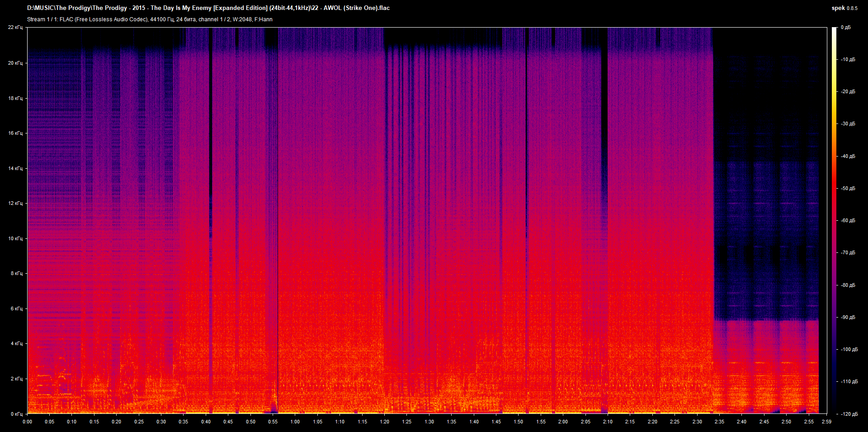Click the AWOL (Strike One).flac file path title
Viewport: 868px width, 432px height.
coord(208,8)
